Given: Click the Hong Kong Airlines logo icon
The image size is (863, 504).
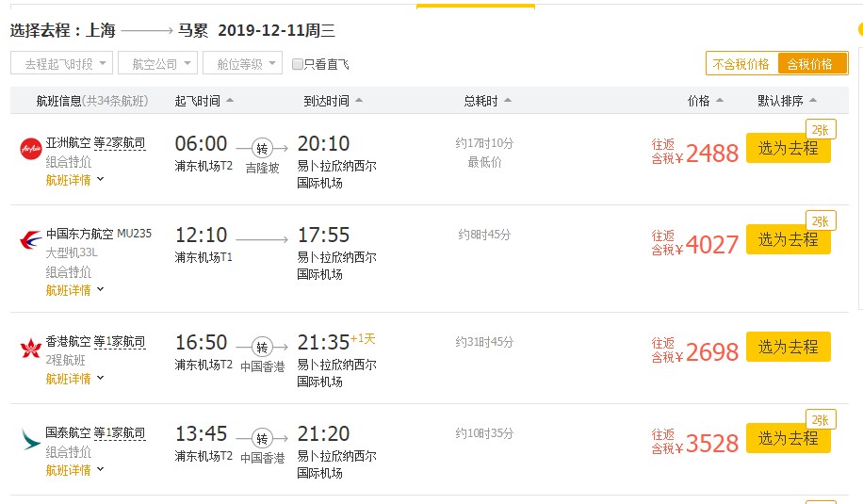Looking at the screenshot, I should tap(30, 347).
